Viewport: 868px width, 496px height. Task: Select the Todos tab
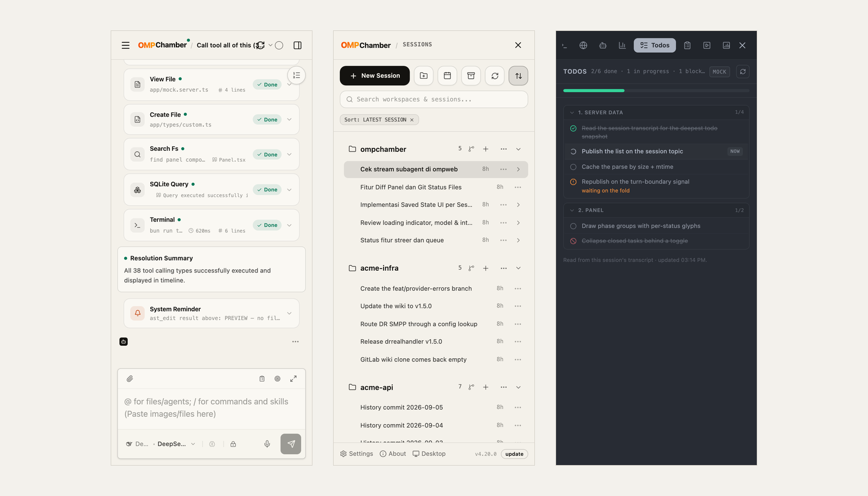click(655, 46)
